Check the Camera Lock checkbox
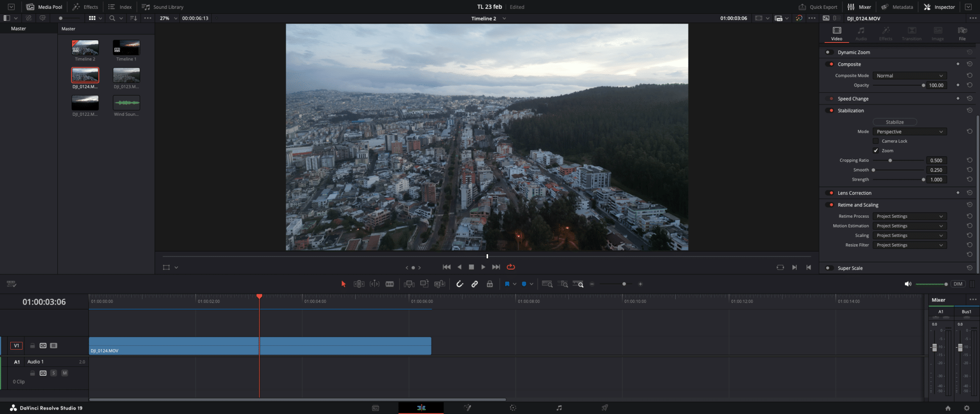Viewport: 980px width, 414px height. (876, 141)
